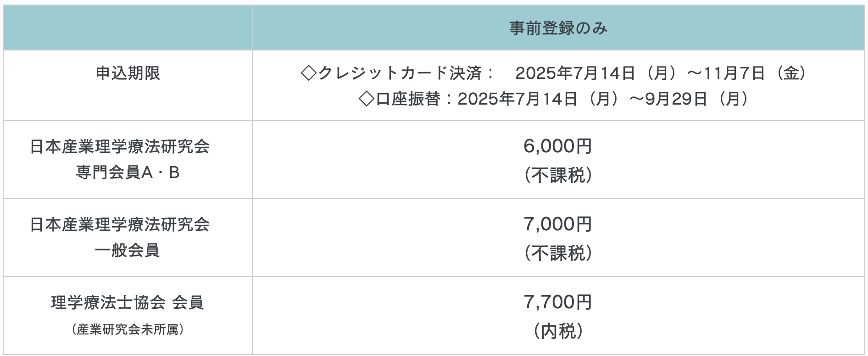Click the 7,700円 price
The width and height of the screenshot is (868, 356).
point(558,302)
